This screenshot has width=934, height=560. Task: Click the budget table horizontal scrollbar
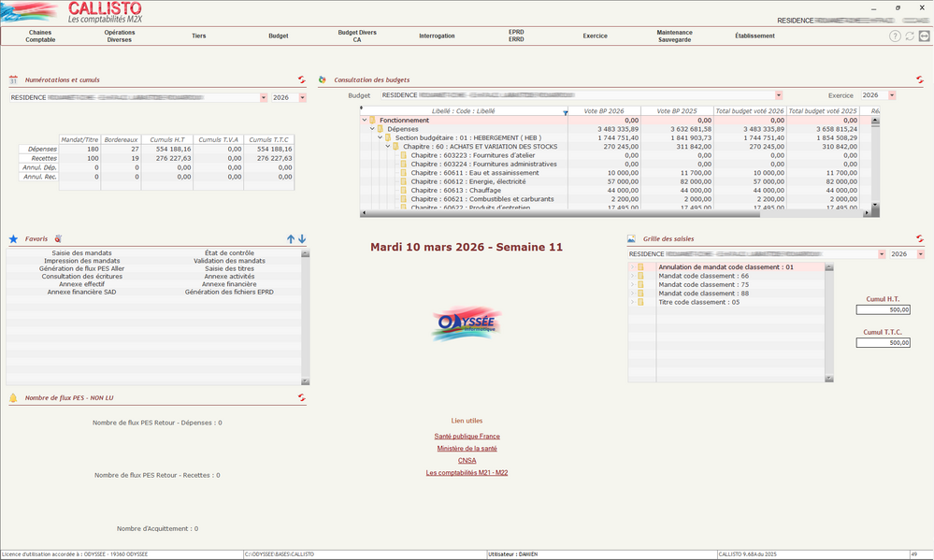(x=617, y=213)
